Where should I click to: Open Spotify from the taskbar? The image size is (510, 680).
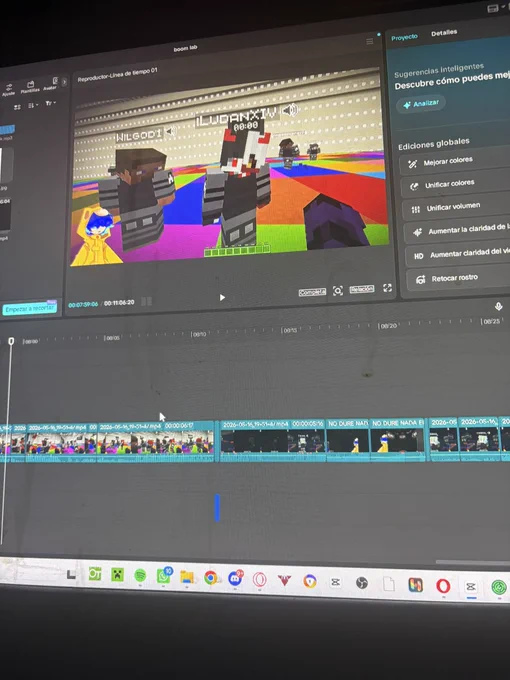point(140,575)
